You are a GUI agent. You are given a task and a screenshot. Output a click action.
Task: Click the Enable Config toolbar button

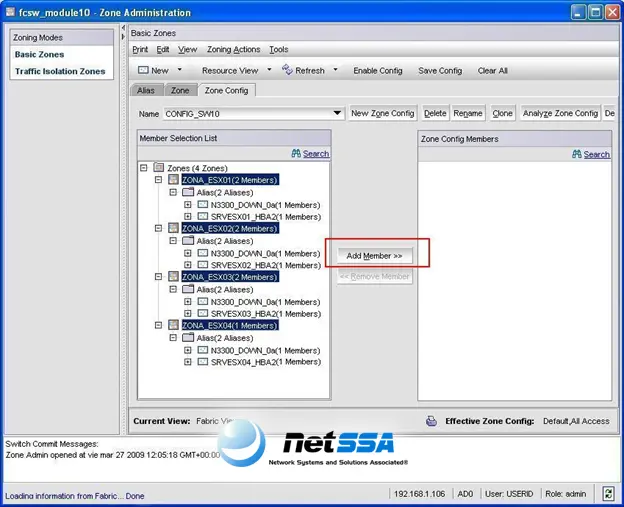[378, 70]
